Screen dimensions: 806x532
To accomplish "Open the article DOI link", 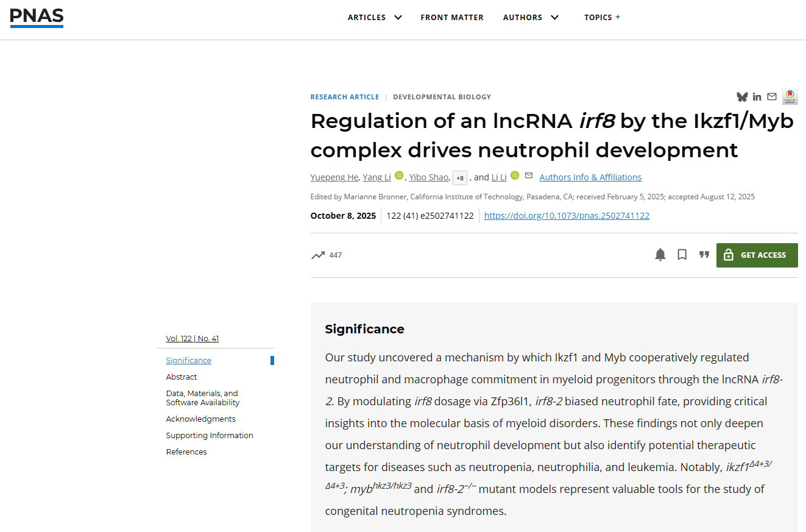I will coord(567,216).
